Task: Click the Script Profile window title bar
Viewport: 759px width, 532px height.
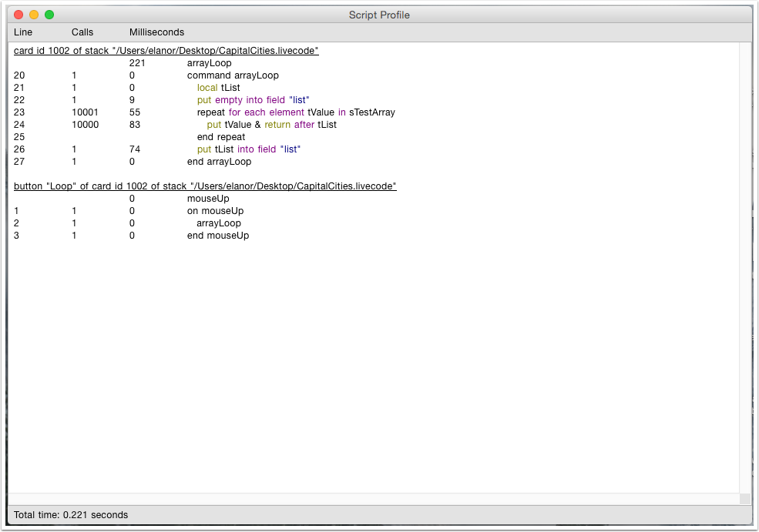Action: pos(379,15)
